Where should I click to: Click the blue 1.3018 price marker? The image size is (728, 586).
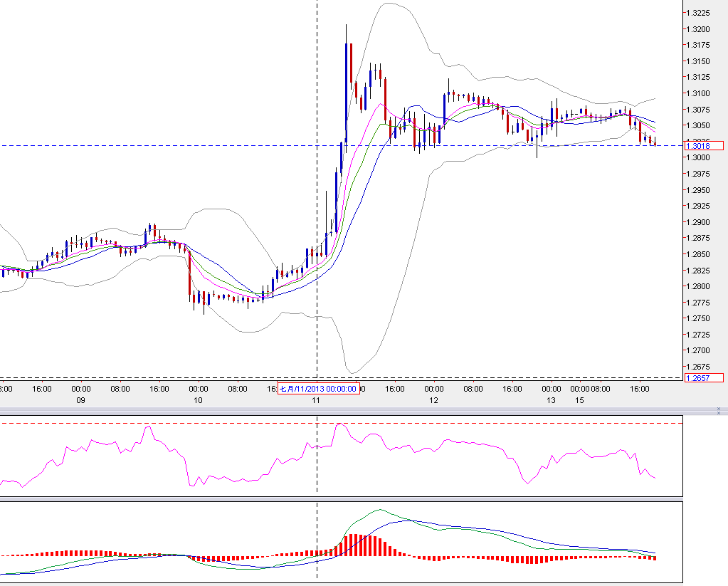pos(704,146)
